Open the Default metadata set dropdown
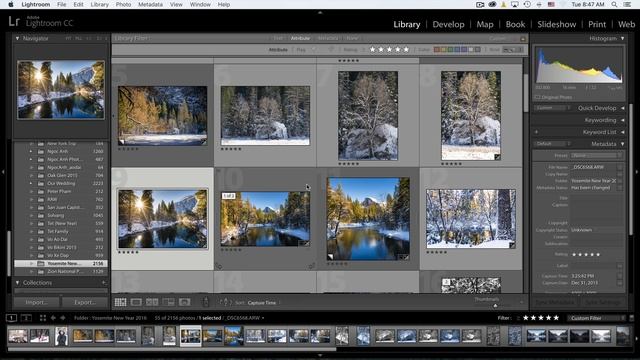 pos(552,144)
